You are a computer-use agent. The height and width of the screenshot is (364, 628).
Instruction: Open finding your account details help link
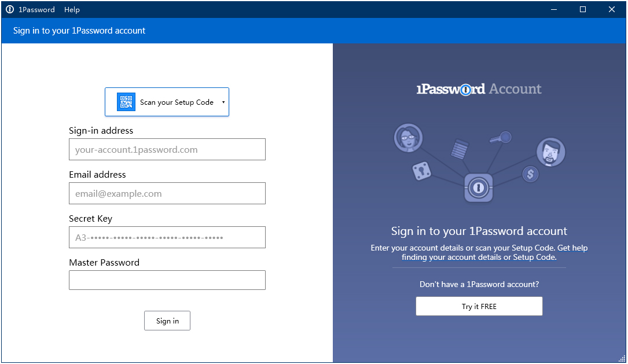(479, 257)
